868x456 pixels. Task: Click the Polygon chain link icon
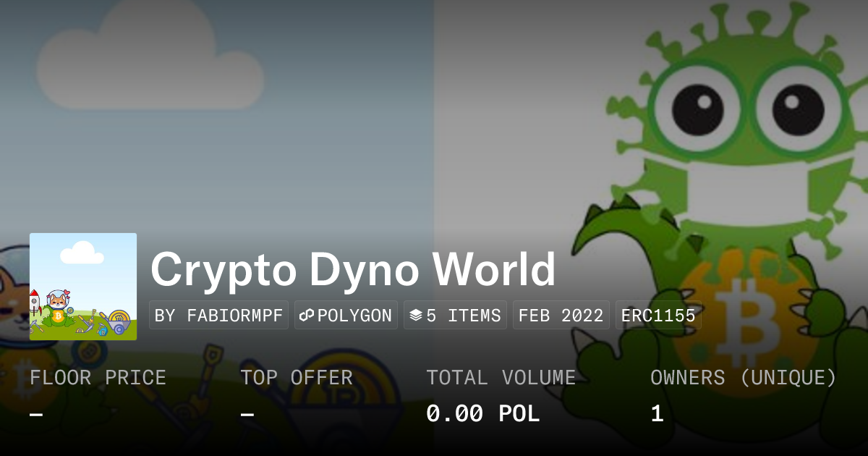coord(307,316)
